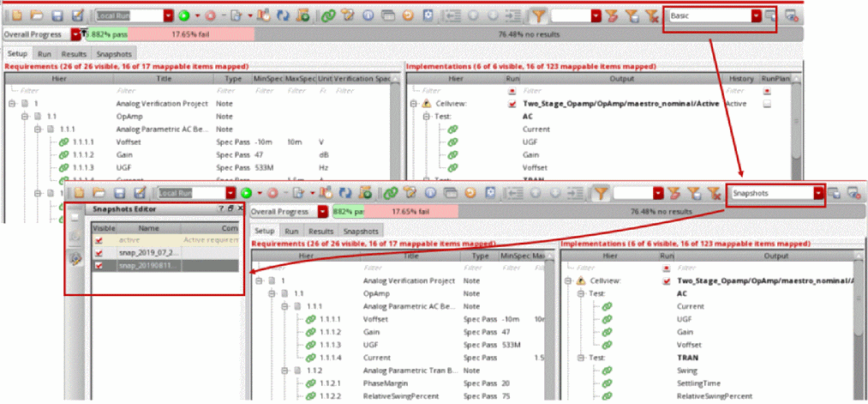Click Title filter field in top Requirements table
868x404 pixels.
point(164,90)
